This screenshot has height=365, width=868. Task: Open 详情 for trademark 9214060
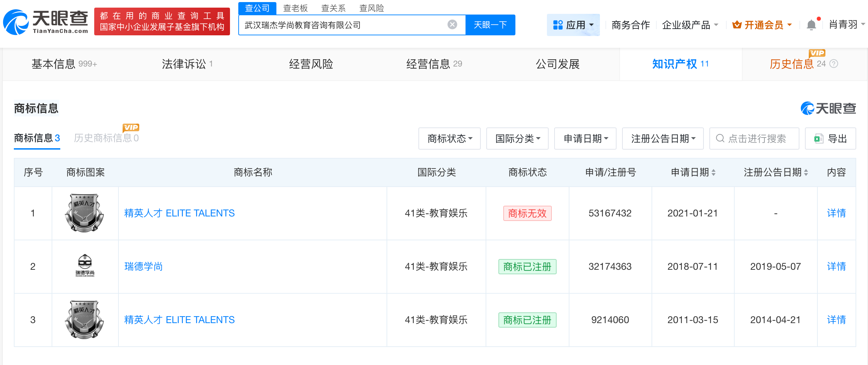(x=836, y=320)
